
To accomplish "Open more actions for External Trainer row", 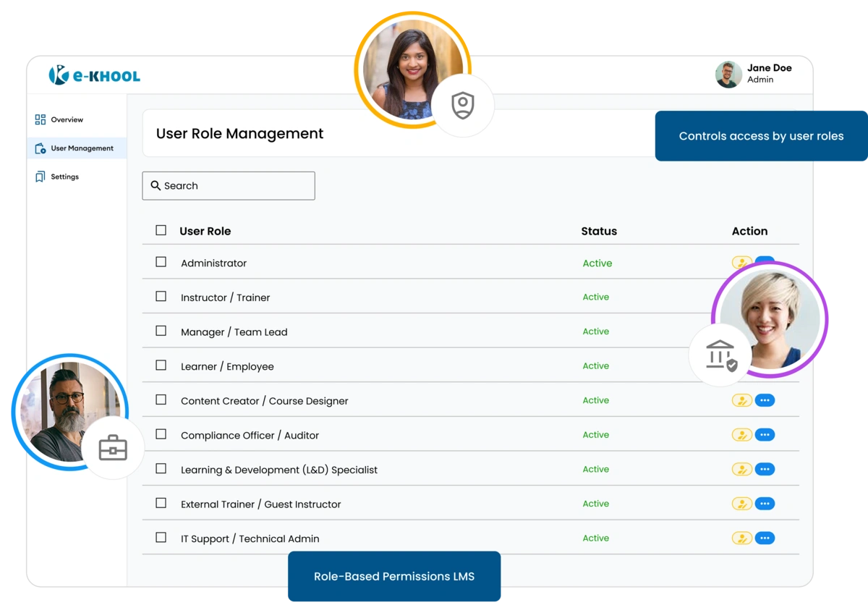I will pyautogui.click(x=765, y=503).
